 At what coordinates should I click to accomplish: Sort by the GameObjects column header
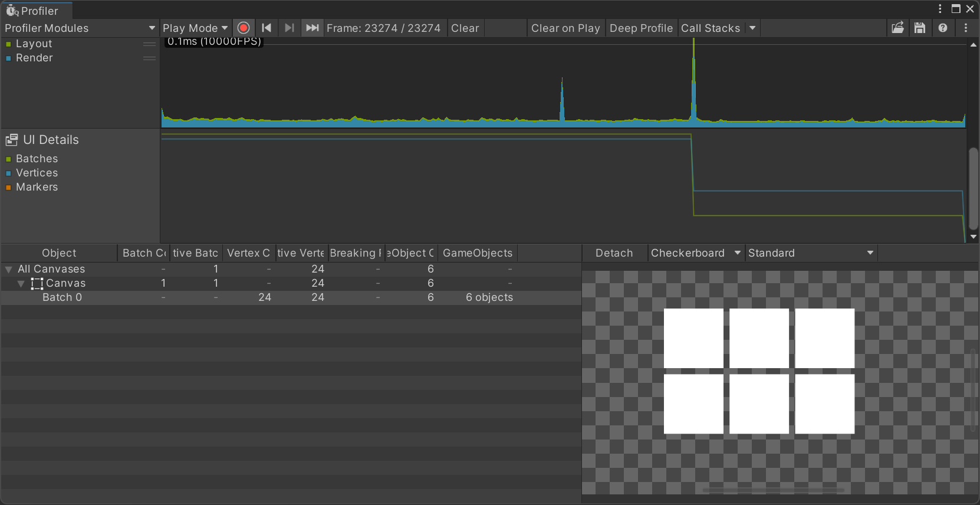(478, 253)
